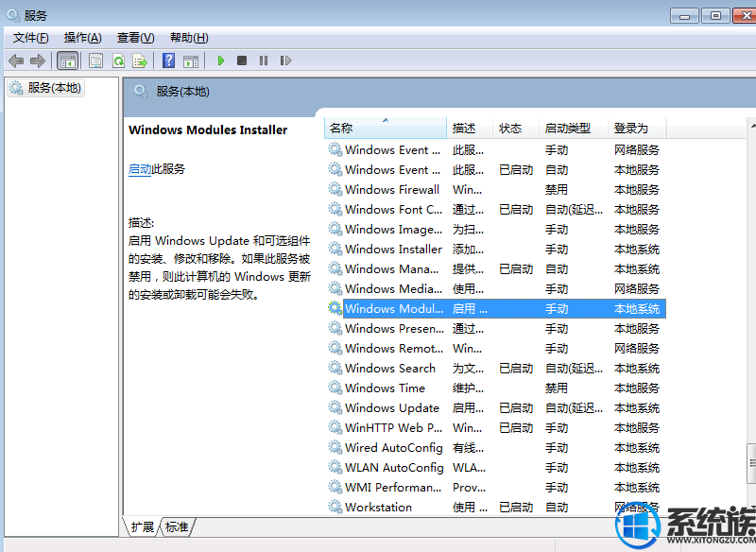Select the Windows Firewall service row
Image resolution: width=756 pixels, height=552 pixels.
click(495, 190)
